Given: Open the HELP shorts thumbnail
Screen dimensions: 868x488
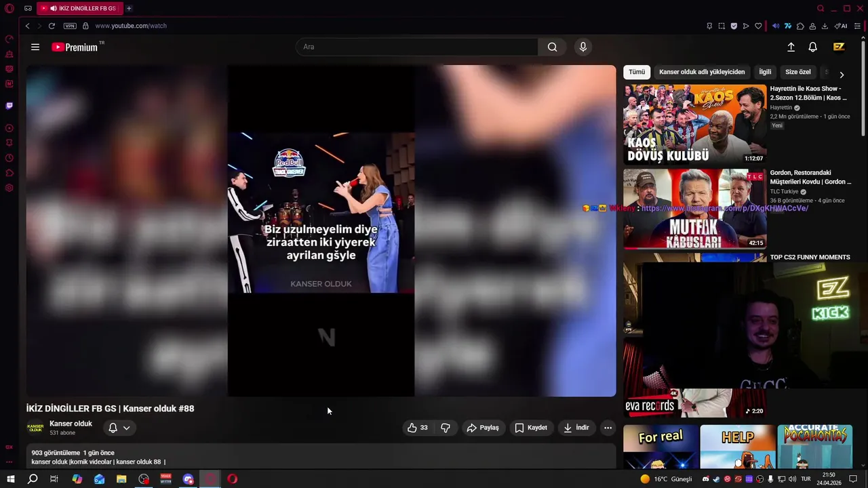Looking at the screenshot, I should tap(738, 447).
